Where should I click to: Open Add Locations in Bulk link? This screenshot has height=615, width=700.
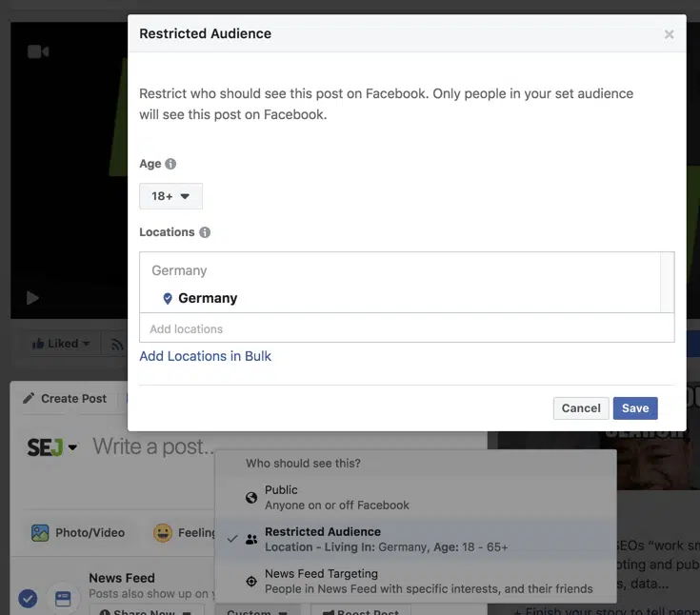point(206,356)
